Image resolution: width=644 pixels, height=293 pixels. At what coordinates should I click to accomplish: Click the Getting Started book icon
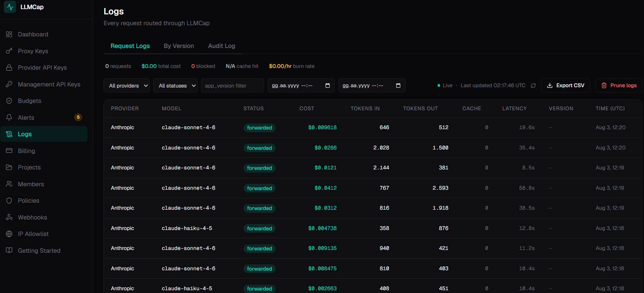click(9, 251)
